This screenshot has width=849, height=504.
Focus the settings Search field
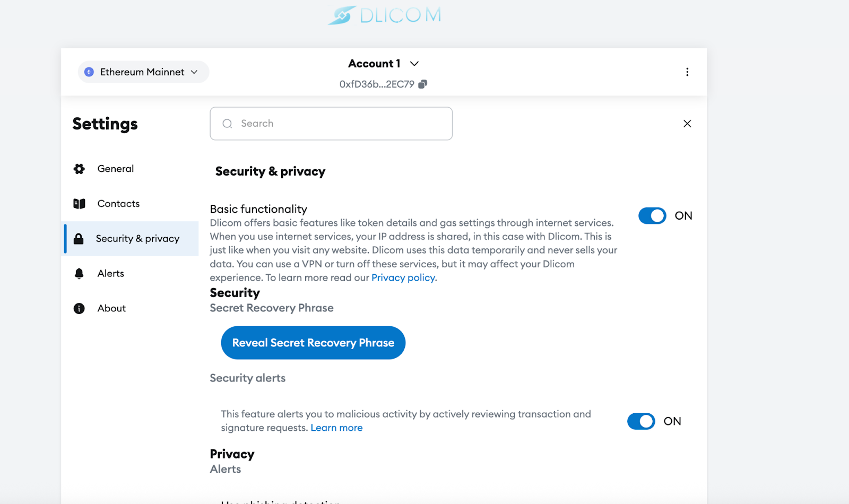(331, 124)
